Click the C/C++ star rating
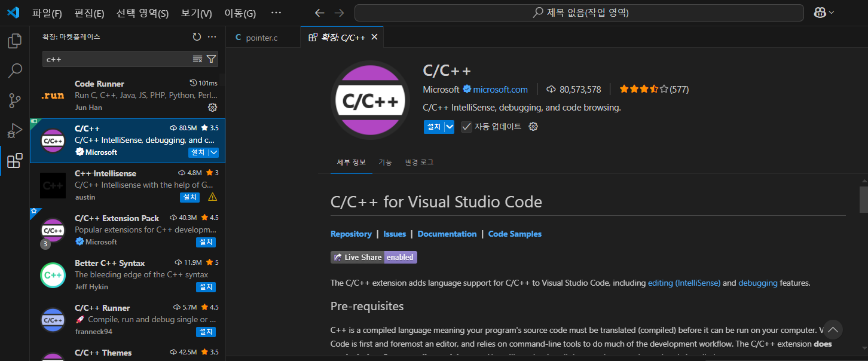The image size is (868, 361). click(644, 90)
